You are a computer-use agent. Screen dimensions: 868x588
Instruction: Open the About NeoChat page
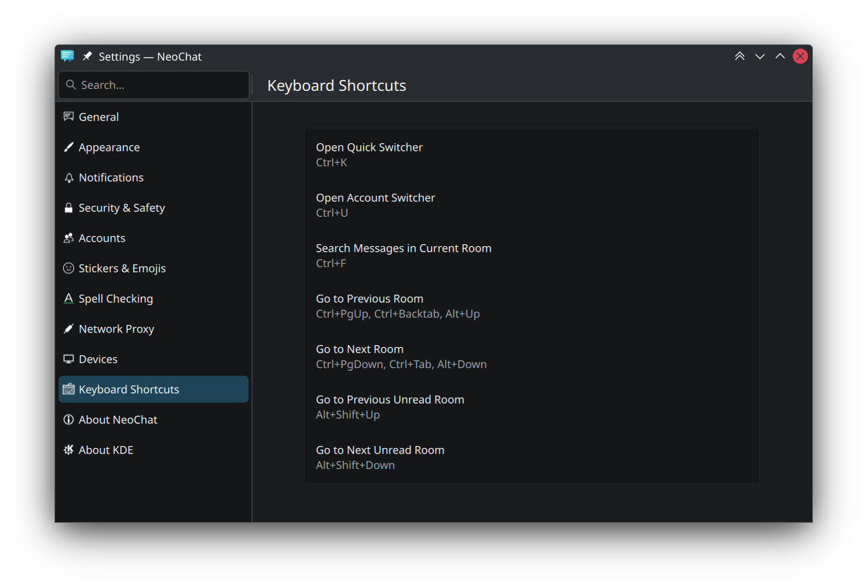pyautogui.click(x=118, y=420)
